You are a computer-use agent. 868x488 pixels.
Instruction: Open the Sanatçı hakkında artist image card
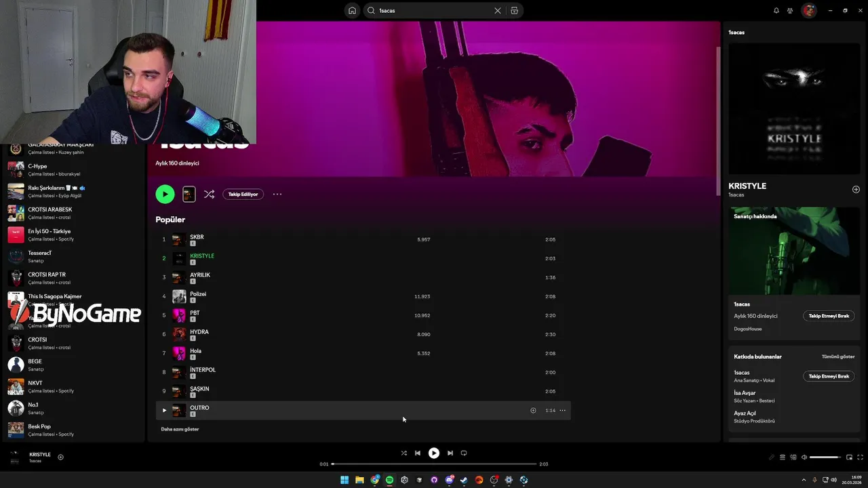793,251
